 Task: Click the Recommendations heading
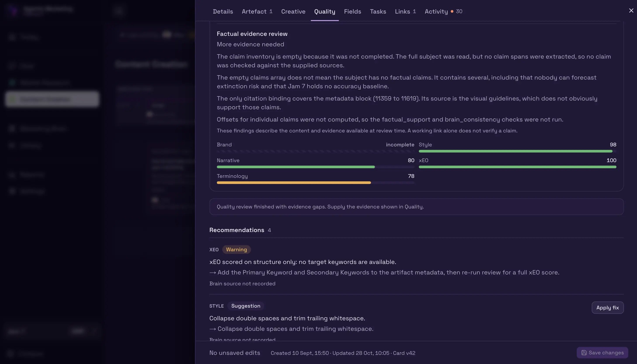pos(237,230)
